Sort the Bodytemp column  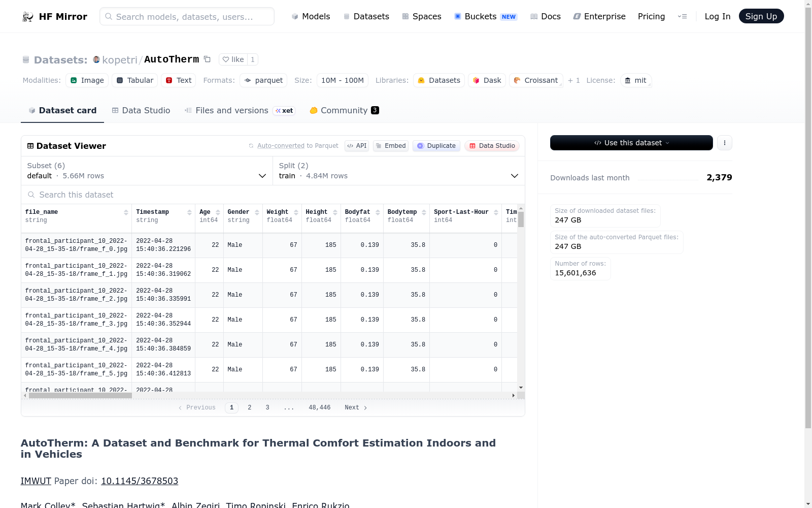pos(424,212)
